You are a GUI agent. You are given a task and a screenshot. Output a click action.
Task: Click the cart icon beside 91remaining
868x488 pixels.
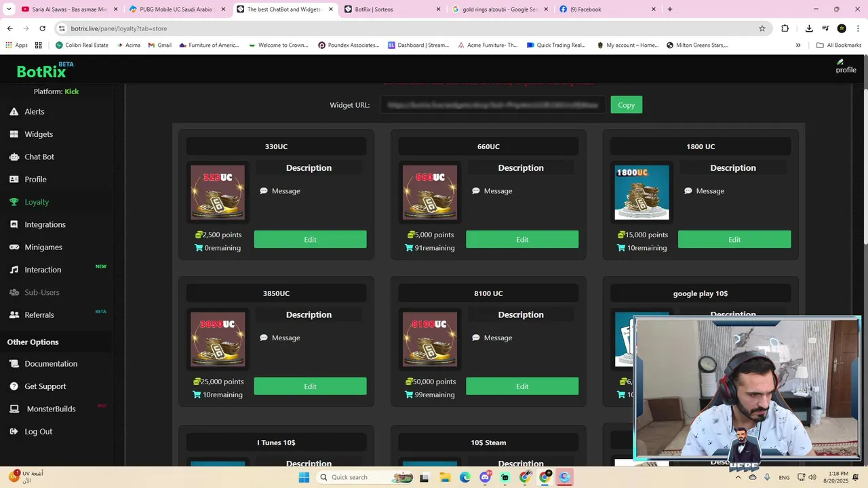(x=409, y=248)
